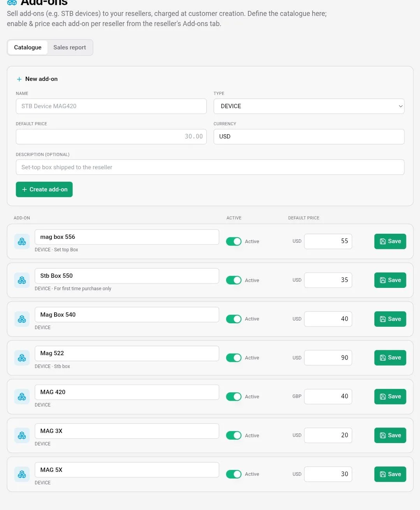Edit the name field Stb Box 550
The image size is (420, 510).
point(127,276)
